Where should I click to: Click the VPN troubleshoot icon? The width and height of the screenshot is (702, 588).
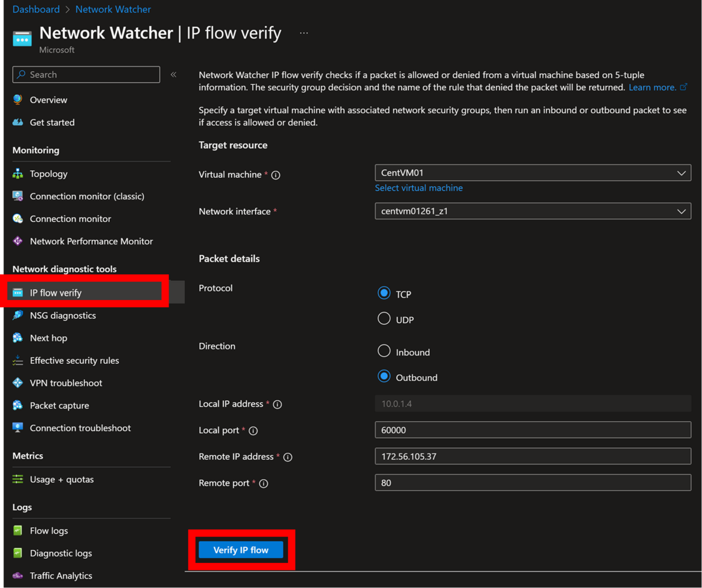pyautogui.click(x=18, y=383)
